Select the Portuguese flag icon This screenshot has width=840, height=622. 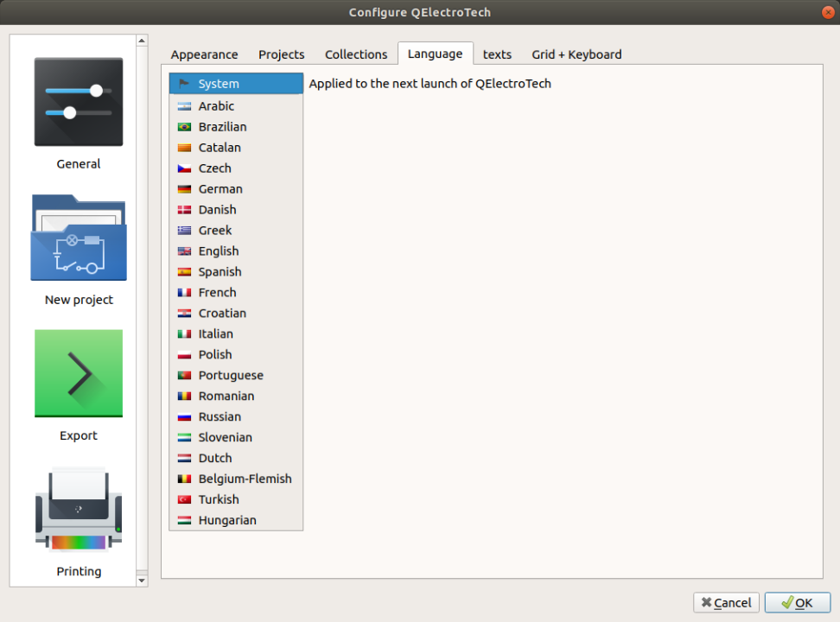pyautogui.click(x=184, y=376)
